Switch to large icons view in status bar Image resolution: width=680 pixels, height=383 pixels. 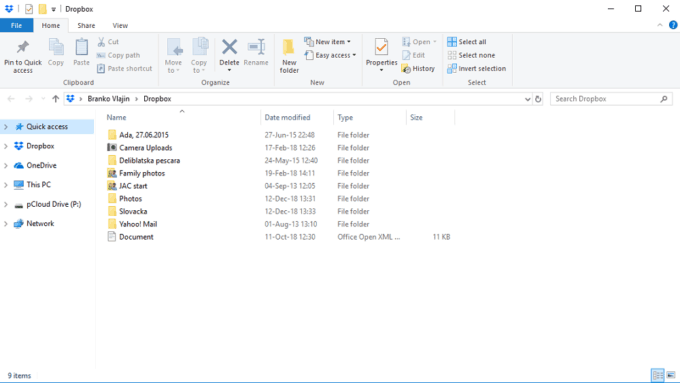pyautogui.click(x=671, y=375)
